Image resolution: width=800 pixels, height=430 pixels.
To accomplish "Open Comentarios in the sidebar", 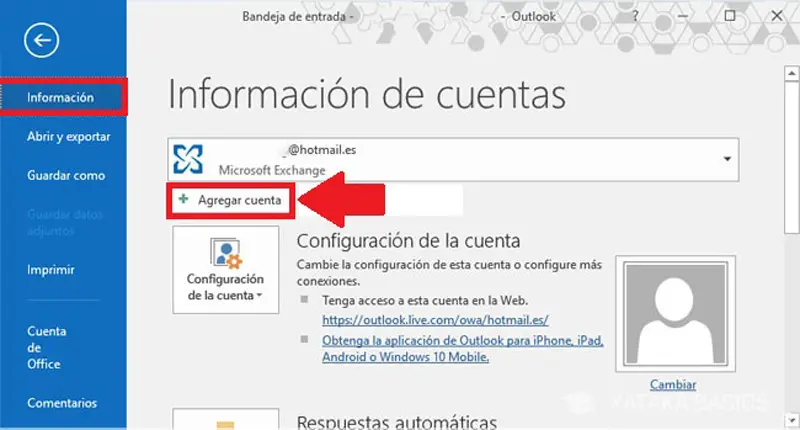I will coord(62,403).
